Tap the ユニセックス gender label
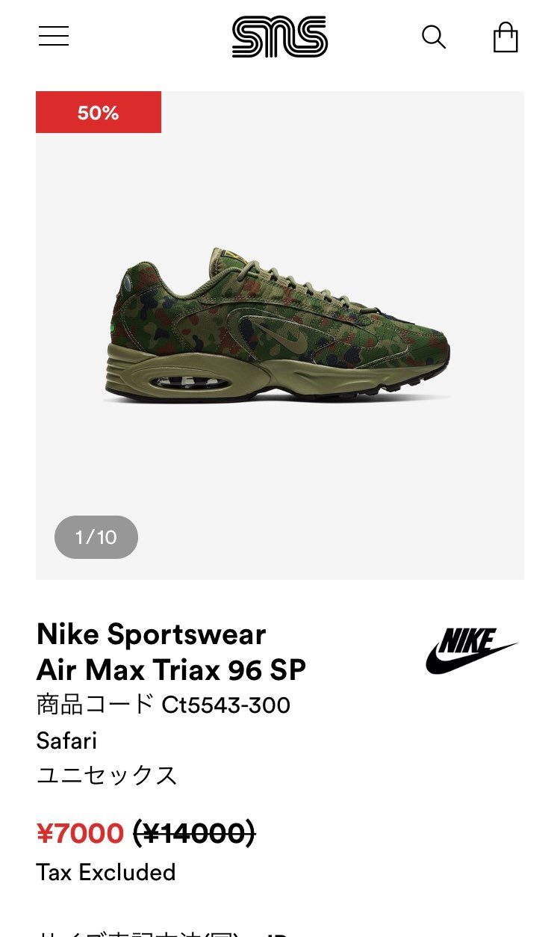 coord(107,776)
